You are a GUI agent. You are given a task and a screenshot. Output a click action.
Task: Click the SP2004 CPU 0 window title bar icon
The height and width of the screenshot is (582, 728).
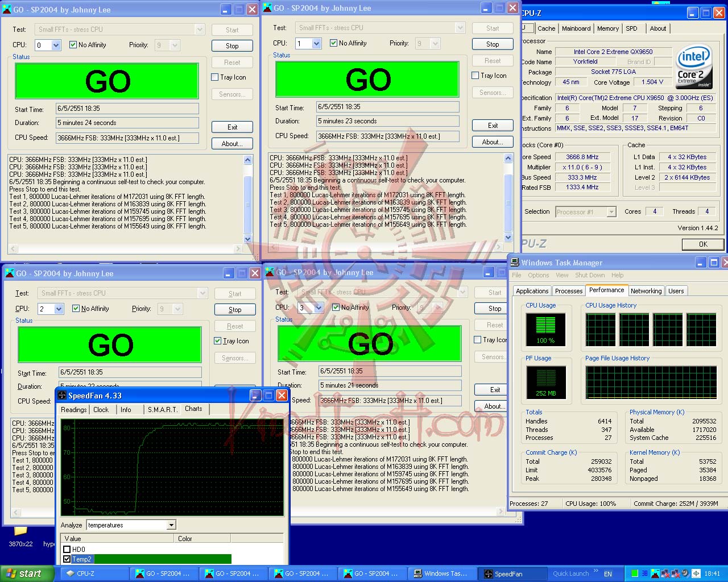(x=7, y=10)
